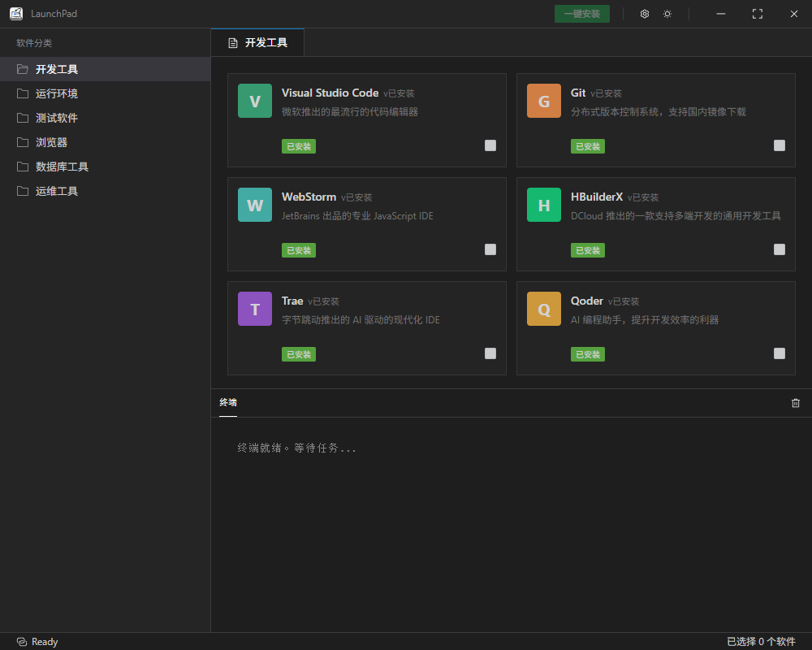Image resolution: width=812 pixels, height=650 pixels.
Task: Click 已安装 badge on Visual Studio Code
Action: click(x=299, y=146)
